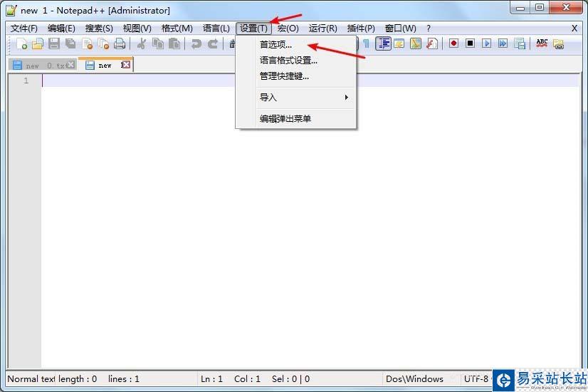Close the new 0.txt tab
Screen dimensions: 588x392
(70, 65)
